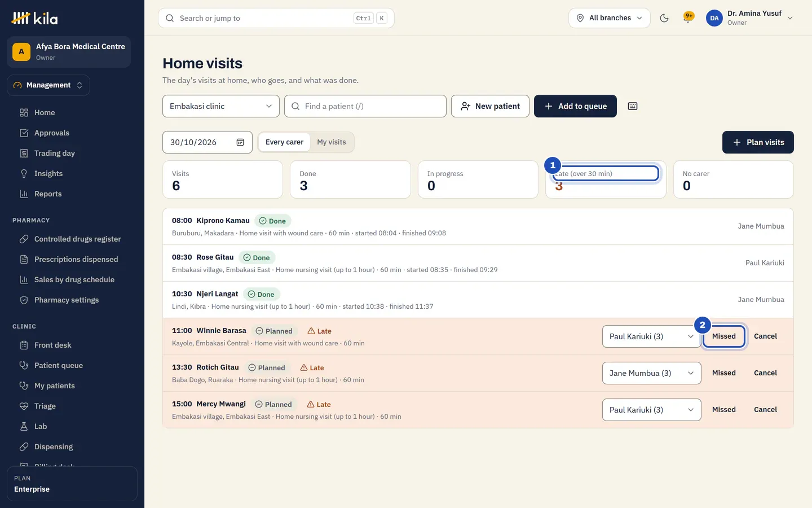
Task: Go to Prescriptions dispensed
Action: 72,259
